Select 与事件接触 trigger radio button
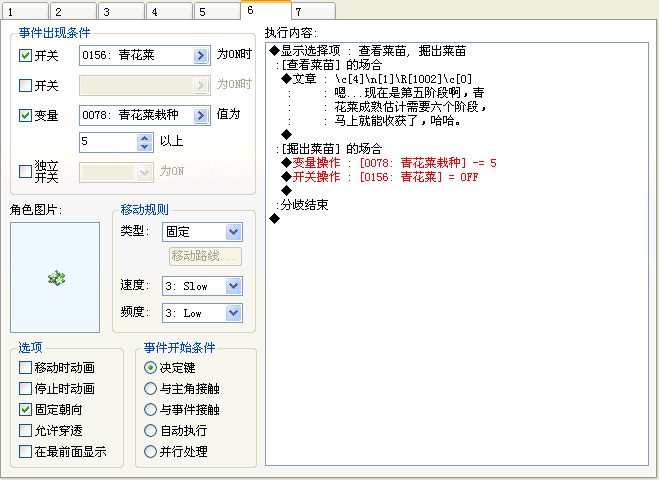 pyautogui.click(x=150, y=409)
